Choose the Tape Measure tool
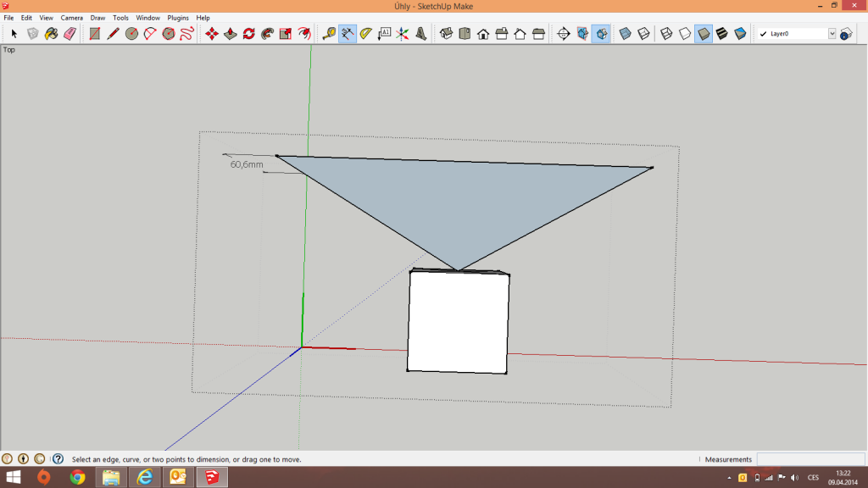 pos(329,34)
